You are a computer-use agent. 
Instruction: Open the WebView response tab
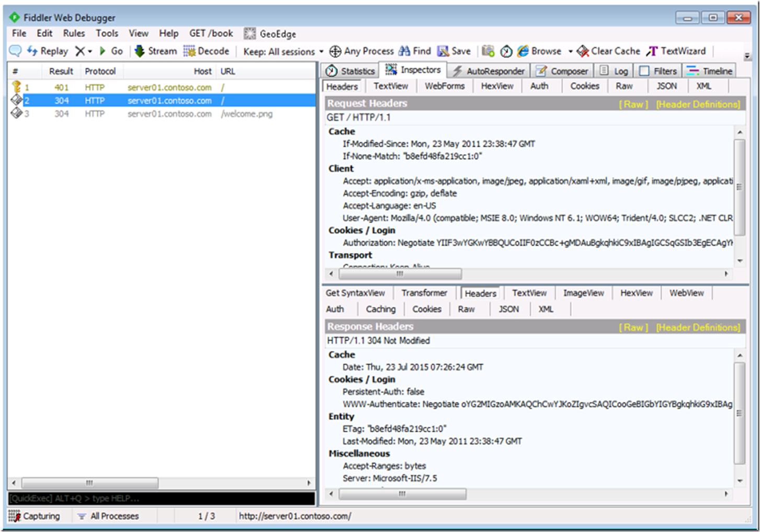(x=686, y=293)
